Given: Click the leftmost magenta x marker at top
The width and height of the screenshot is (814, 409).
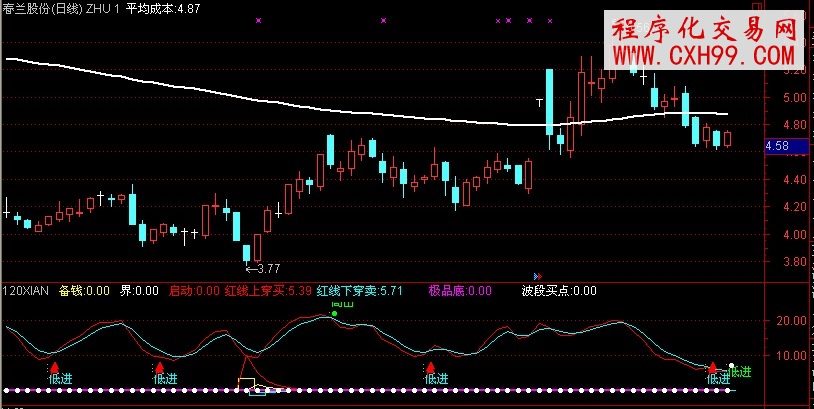Looking at the screenshot, I should 259,19.
